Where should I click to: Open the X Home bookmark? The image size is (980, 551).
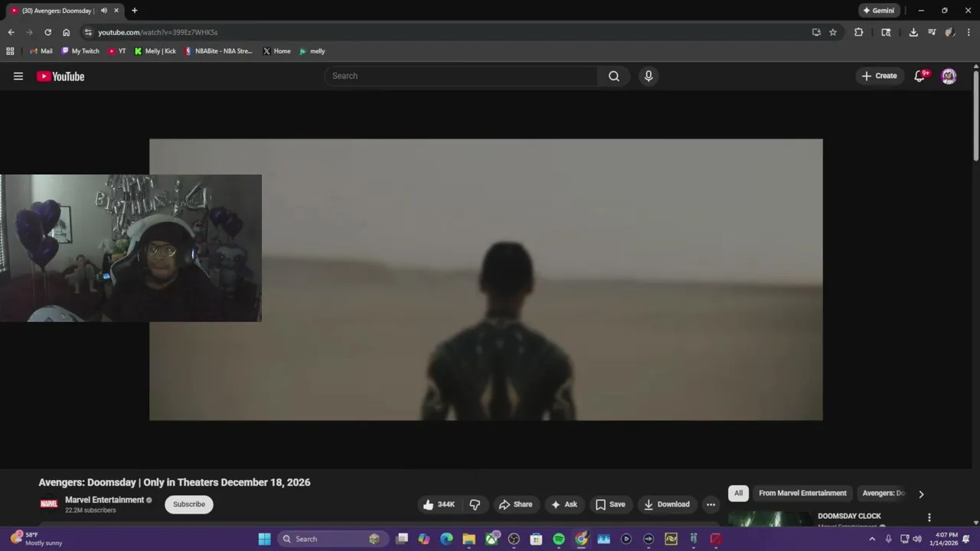point(277,51)
